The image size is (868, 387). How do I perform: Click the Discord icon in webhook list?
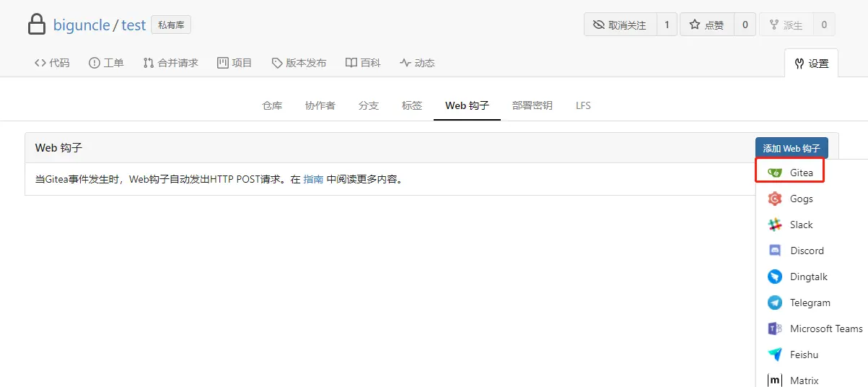[775, 251]
